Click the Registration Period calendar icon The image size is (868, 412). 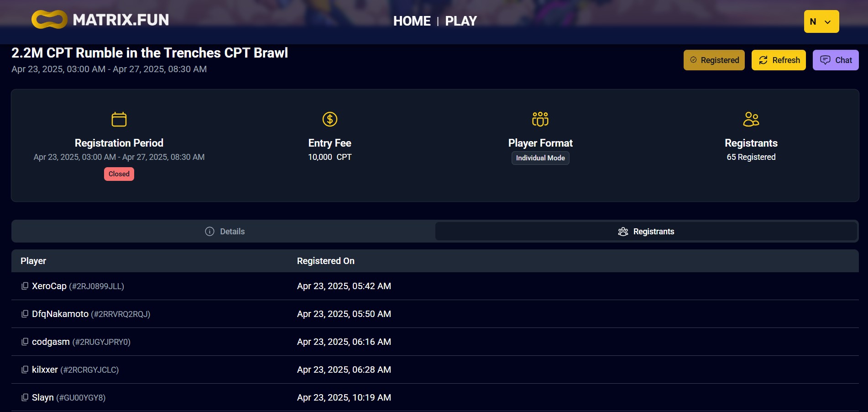pos(119,119)
